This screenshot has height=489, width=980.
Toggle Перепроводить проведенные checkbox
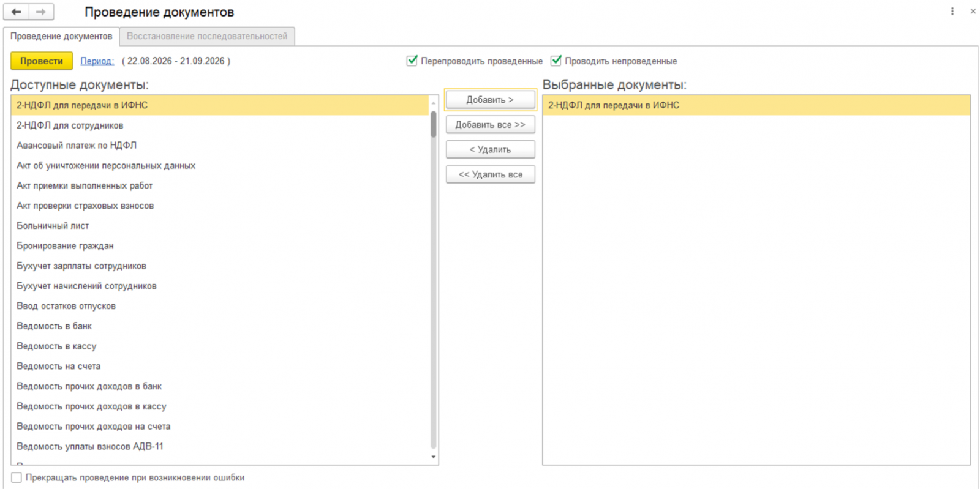412,61
